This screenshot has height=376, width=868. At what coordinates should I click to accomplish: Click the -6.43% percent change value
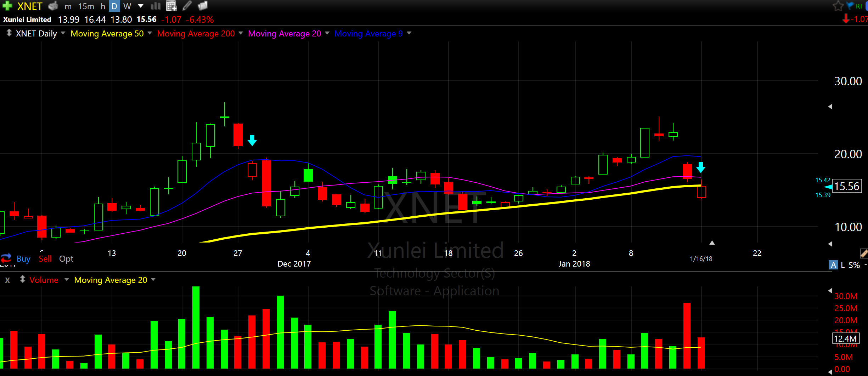tap(200, 19)
